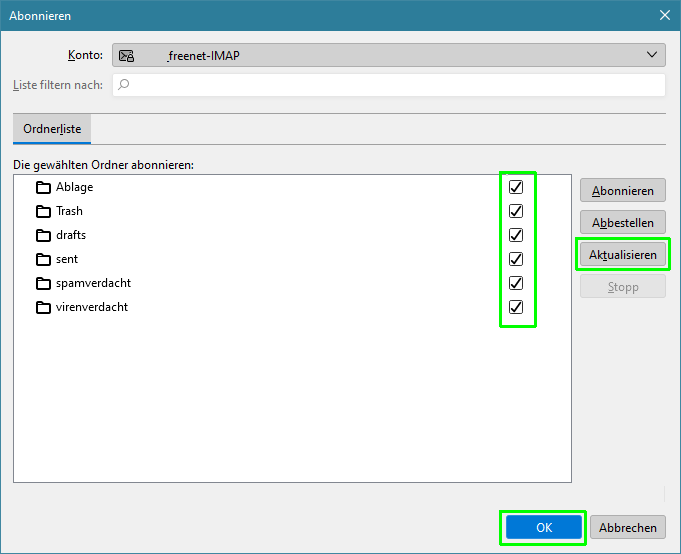This screenshot has height=554, width=681.
Task: Toggle the virenverdacht folder checkbox
Action: 516,307
